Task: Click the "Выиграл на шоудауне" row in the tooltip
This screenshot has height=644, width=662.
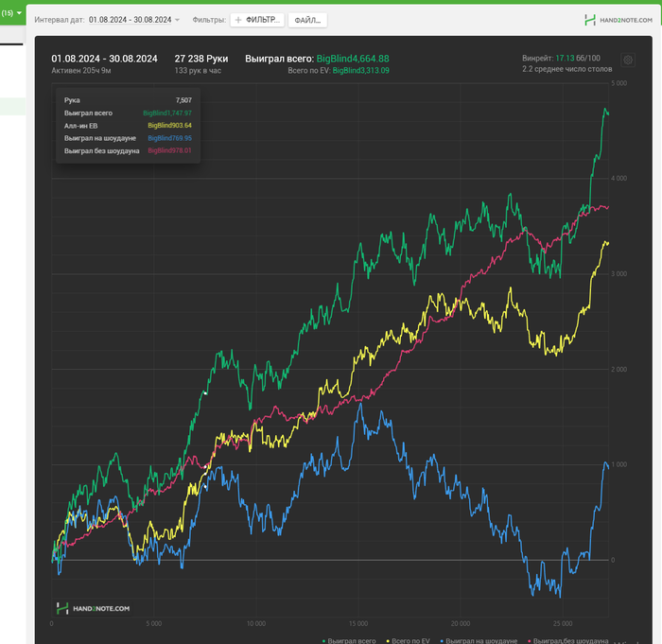Action: point(128,138)
